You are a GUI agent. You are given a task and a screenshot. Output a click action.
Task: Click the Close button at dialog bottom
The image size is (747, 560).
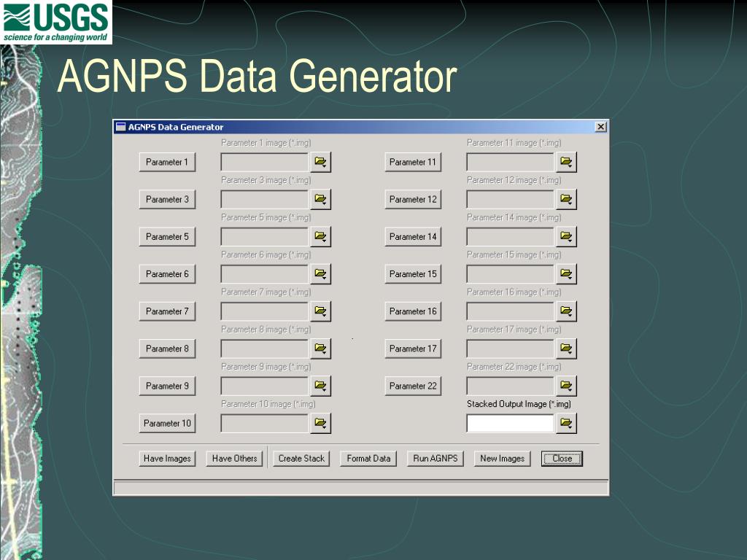pyautogui.click(x=562, y=459)
